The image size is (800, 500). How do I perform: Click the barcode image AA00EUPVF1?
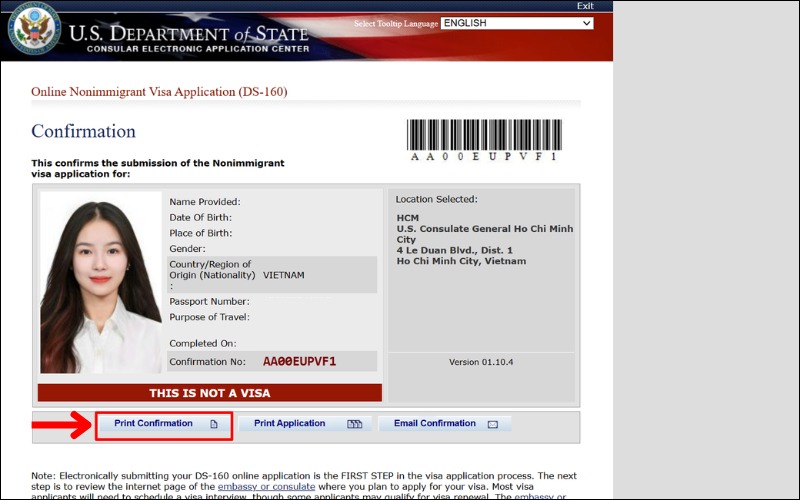(x=484, y=140)
